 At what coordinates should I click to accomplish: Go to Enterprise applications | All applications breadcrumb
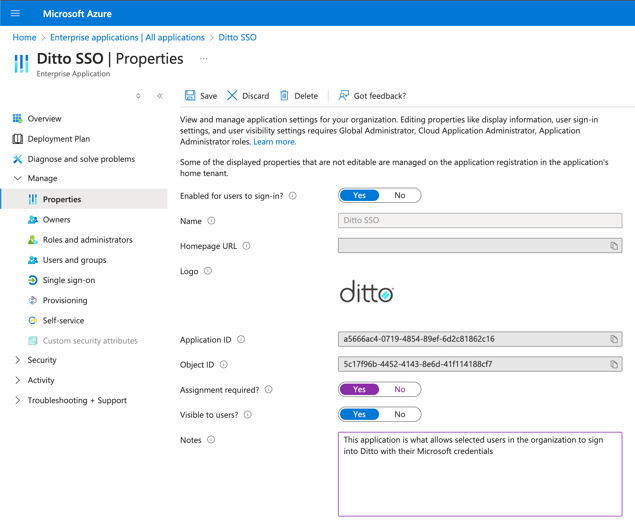coord(127,37)
